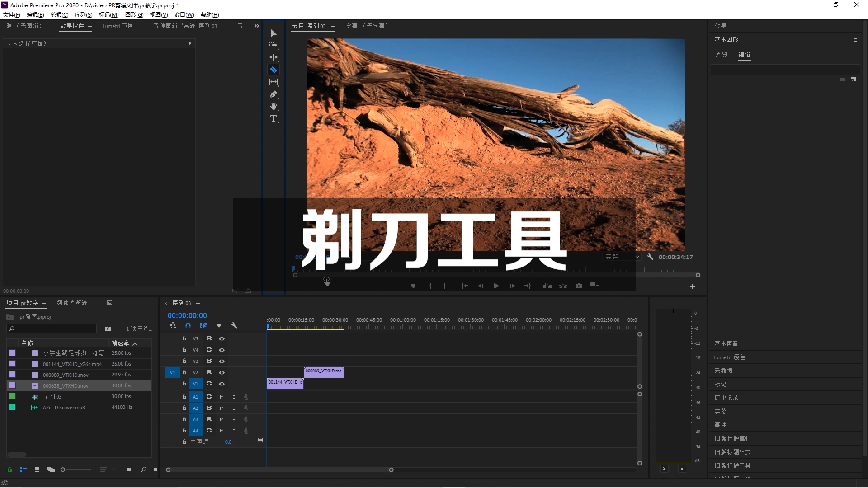Click the Lift button in program monitor
Viewport: 868px width, 488px height.
click(x=547, y=286)
